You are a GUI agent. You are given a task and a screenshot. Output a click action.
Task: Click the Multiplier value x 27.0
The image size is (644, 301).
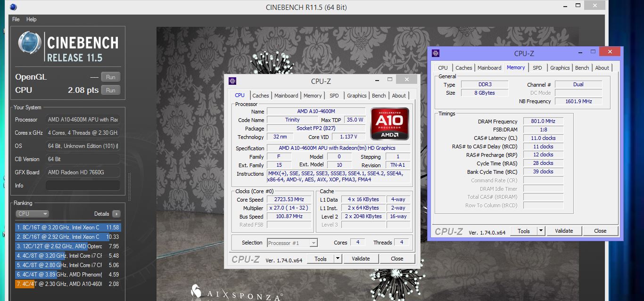pyautogui.click(x=289, y=208)
